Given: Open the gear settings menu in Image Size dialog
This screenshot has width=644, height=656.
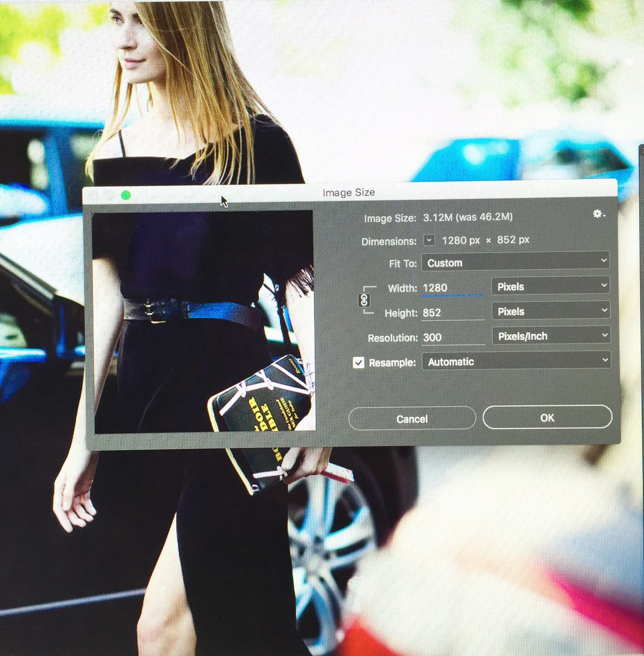Looking at the screenshot, I should point(599,214).
